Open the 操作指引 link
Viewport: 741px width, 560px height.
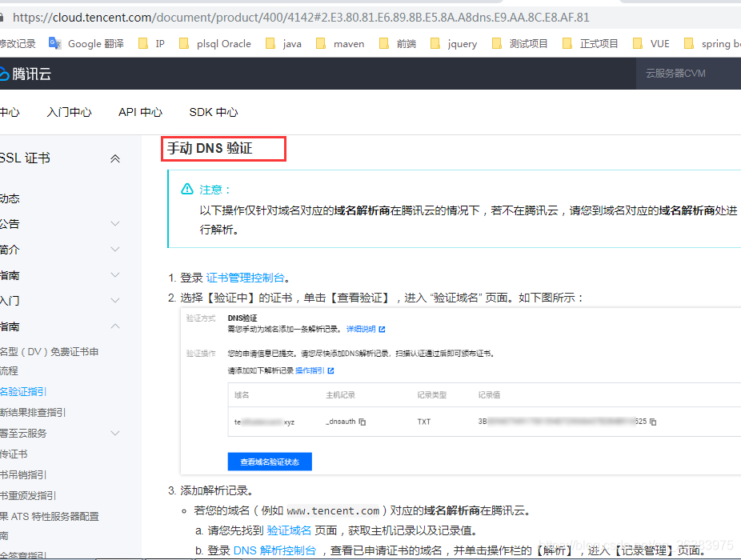point(310,371)
